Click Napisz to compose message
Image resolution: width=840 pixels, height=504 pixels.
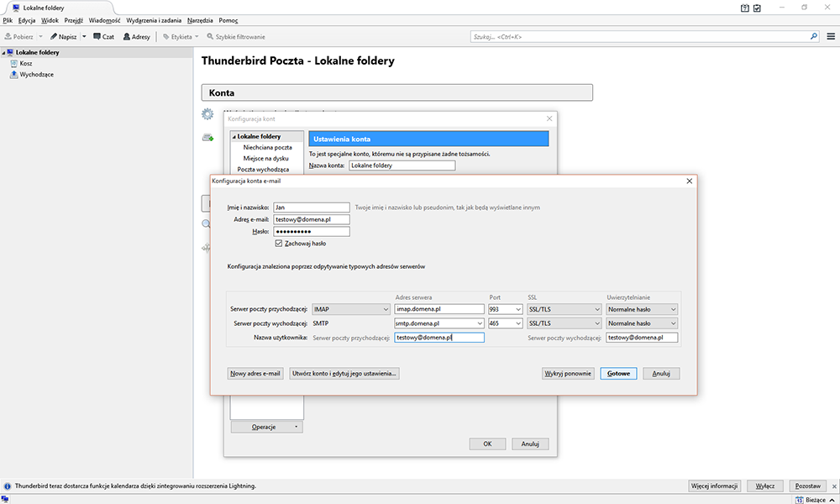click(x=64, y=36)
